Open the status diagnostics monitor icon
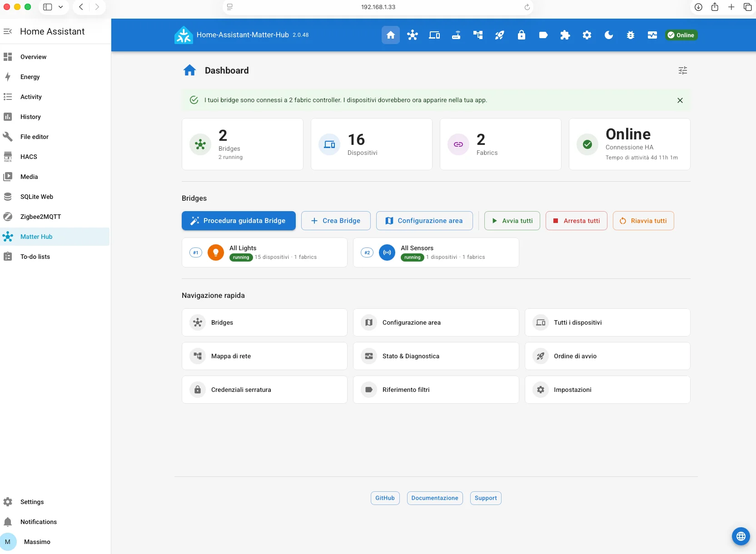The height and width of the screenshot is (554, 756). click(x=652, y=35)
